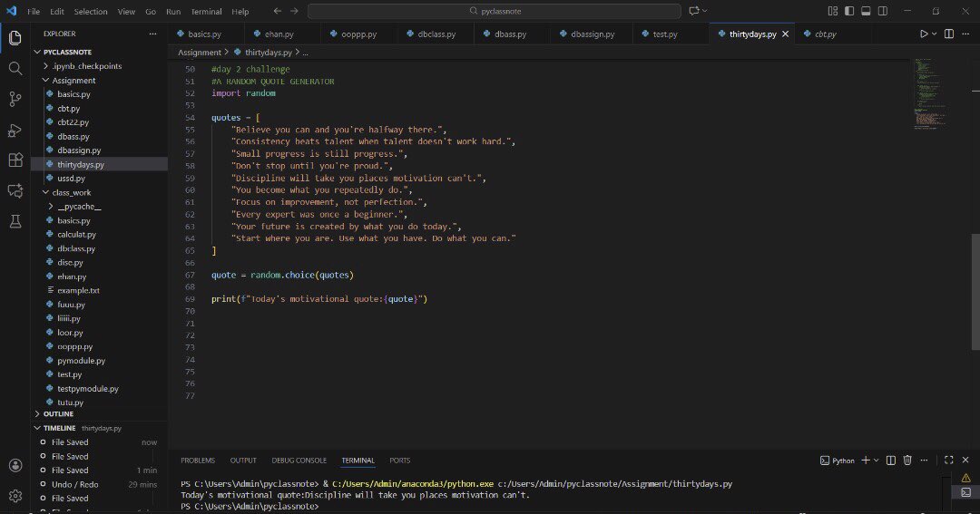Open the Selection menu
Viewport: 980px width, 514px height.
click(91, 11)
